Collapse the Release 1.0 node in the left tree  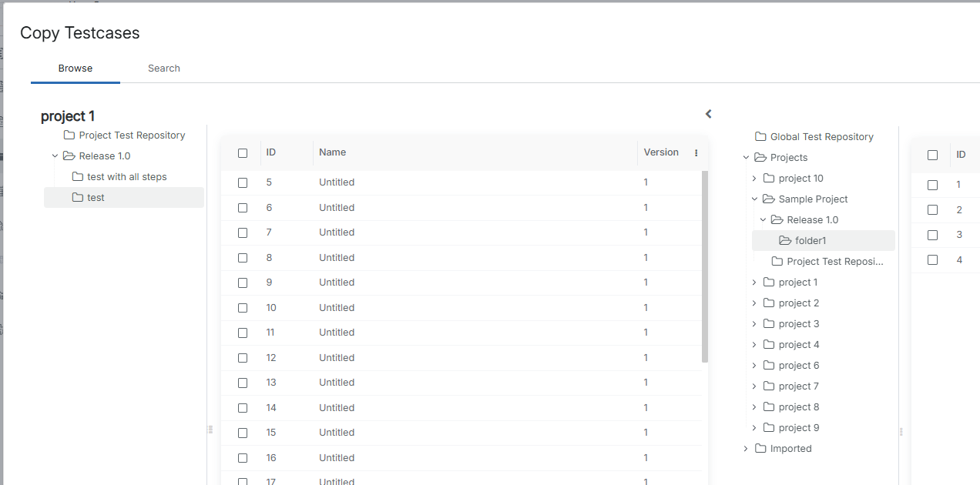pos(55,156)
